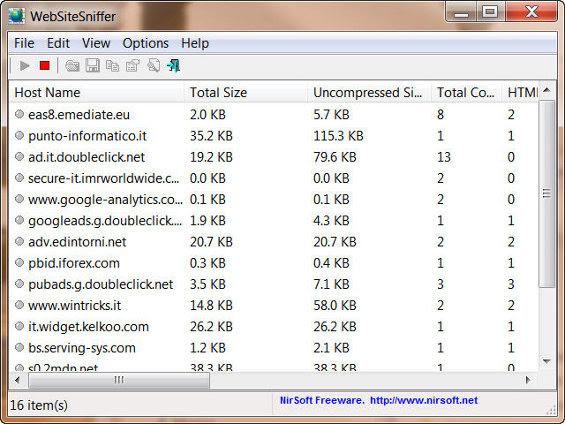
Task: Open the File menu
Action: tap(24, 43)
